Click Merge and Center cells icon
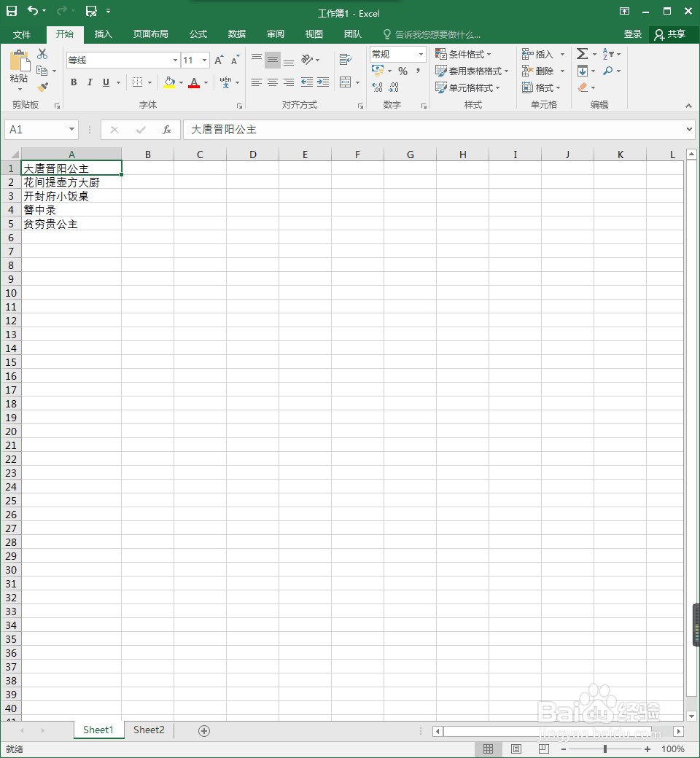This screenshot has height=758, width=700. (x=346, y=82)
